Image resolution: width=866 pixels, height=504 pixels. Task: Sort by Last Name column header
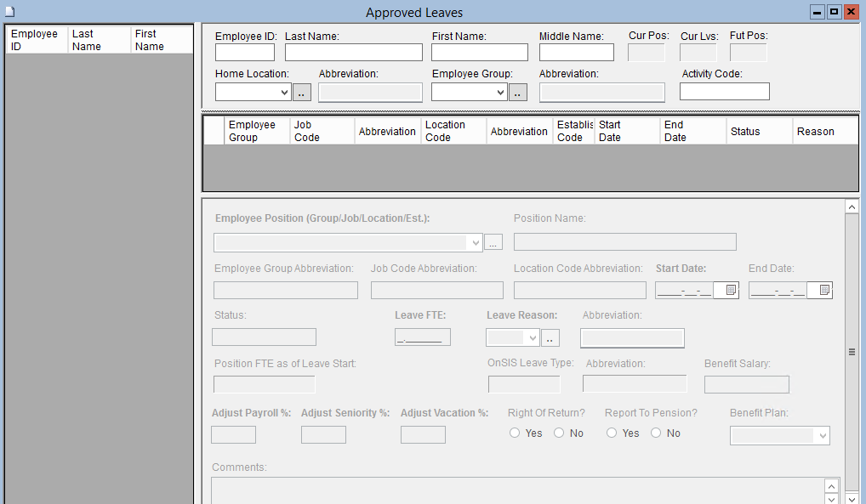pos(99,40)
